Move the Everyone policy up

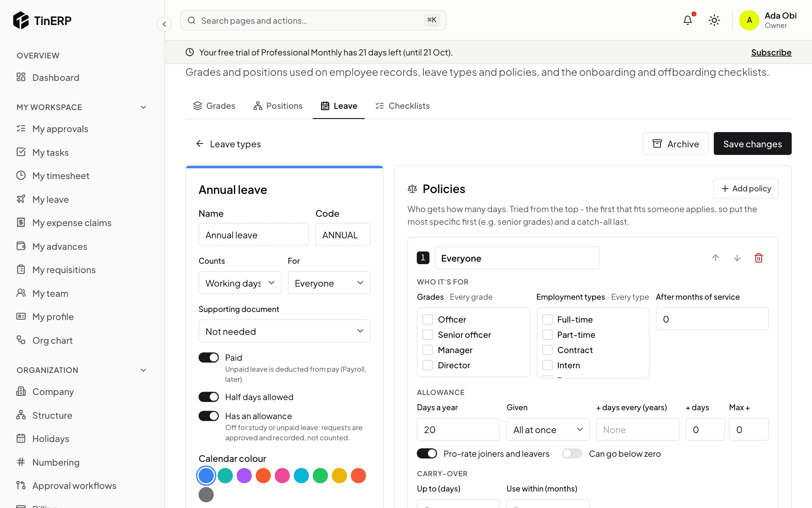tap(716, 258)
